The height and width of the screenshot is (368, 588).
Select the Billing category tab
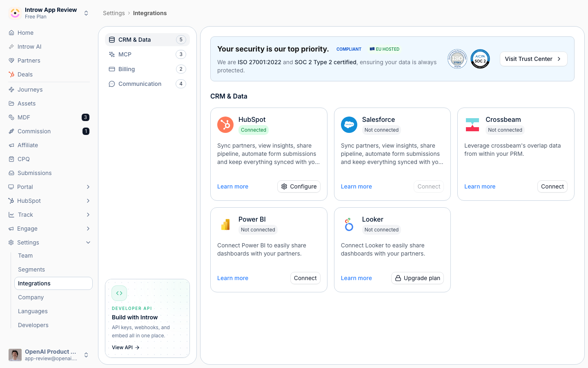(147, 69)
